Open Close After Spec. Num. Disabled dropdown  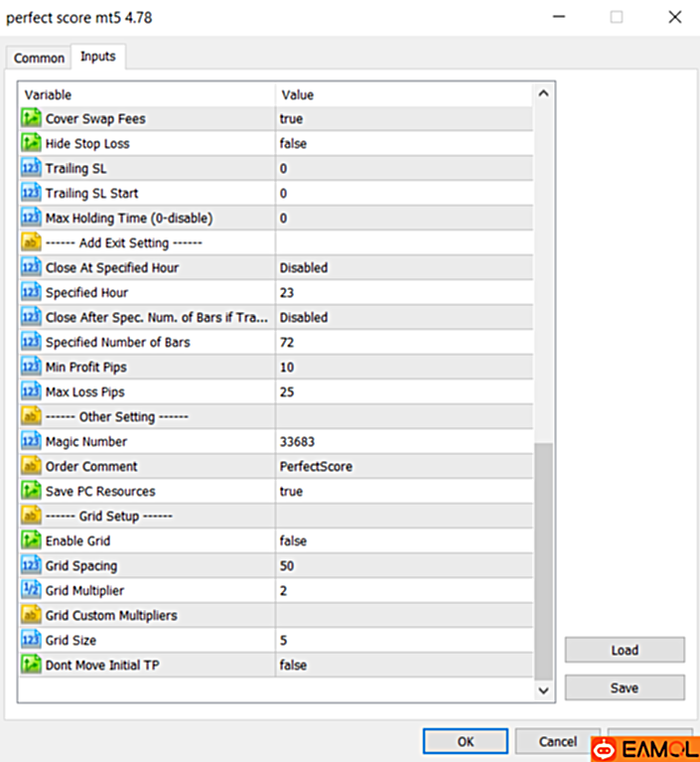click(x=404, y=317)
